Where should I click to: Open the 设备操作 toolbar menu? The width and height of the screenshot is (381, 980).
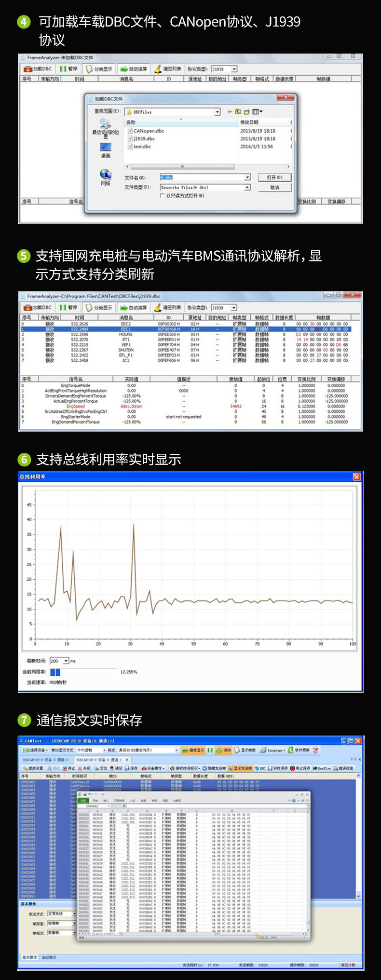[x=153, y=768]
